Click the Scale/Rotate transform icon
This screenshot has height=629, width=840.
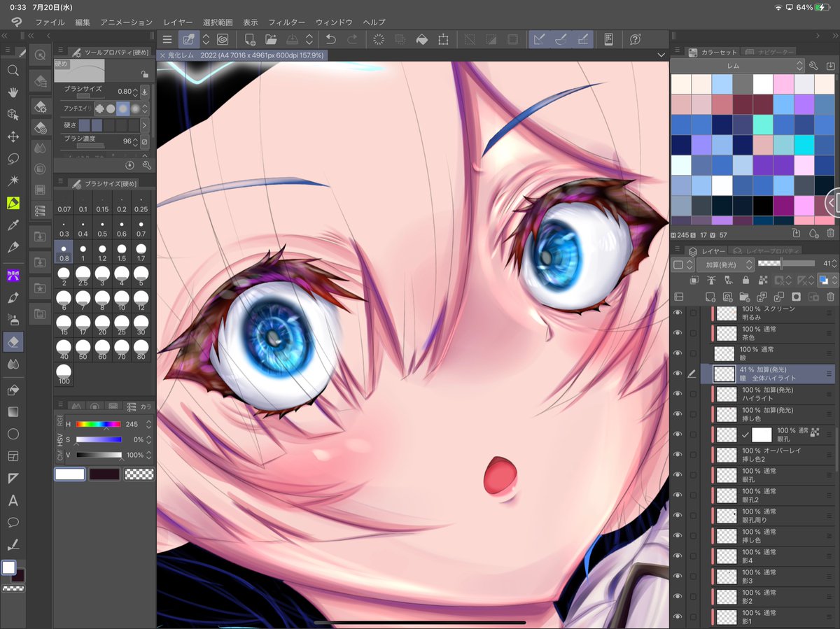pos(444,40)
